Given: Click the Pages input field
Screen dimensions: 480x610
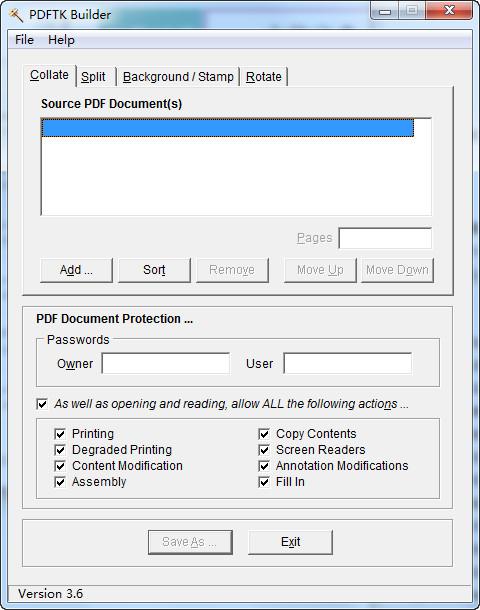Looking at the screenshot, I should [x=385, y=238].
